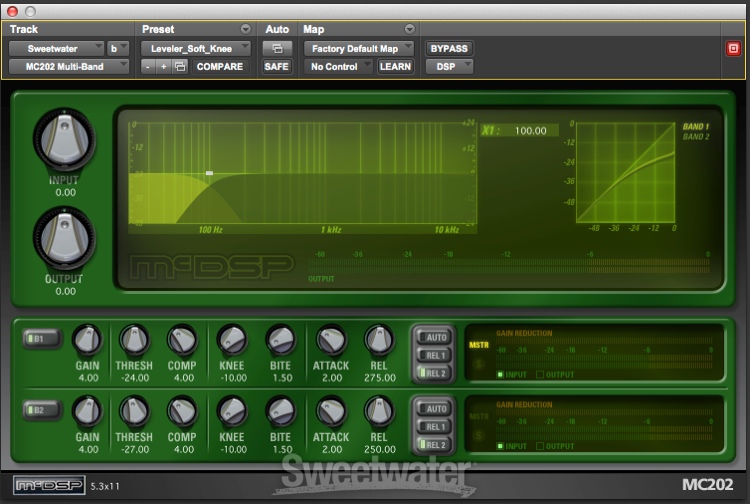Click the Band 1 ATTACK knob

click(331, 340)
